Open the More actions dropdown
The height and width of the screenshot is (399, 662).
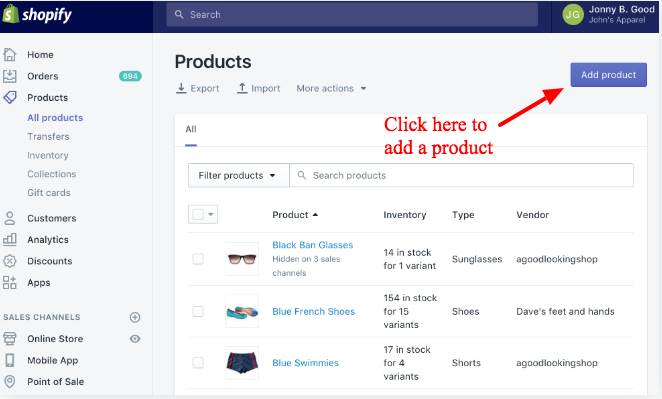[331, 88]
